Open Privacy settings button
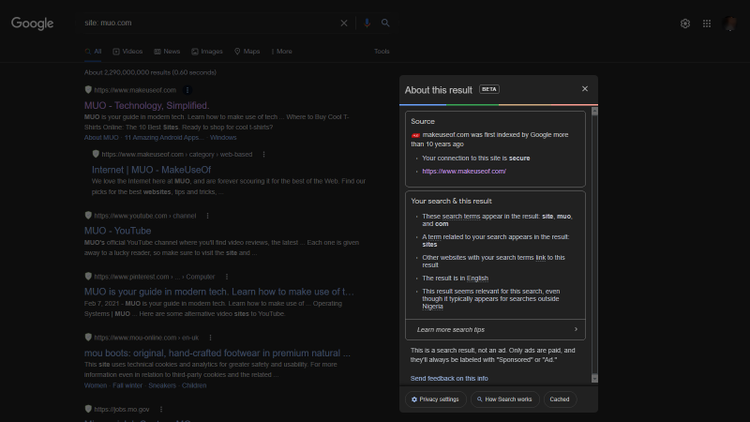 pyautogui.click(x=435, y=399)
